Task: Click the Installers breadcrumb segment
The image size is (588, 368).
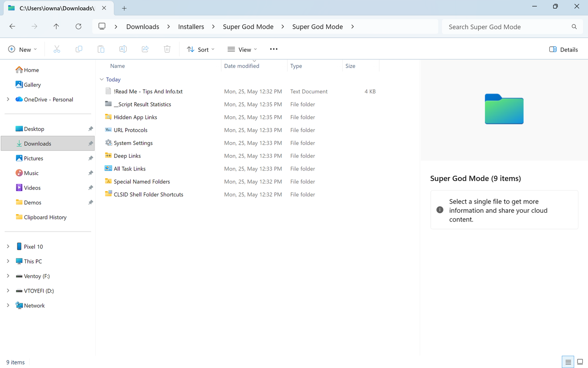Action: [x=191, y=27]
